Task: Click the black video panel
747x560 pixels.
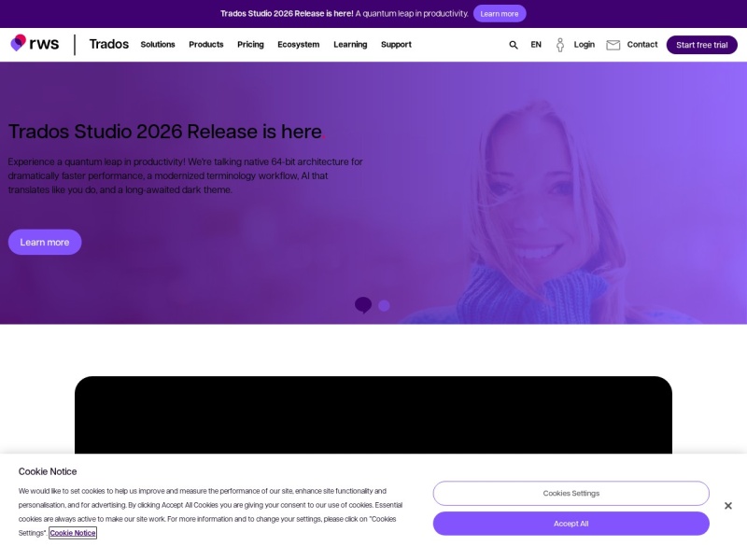Action: click(373, 414)
